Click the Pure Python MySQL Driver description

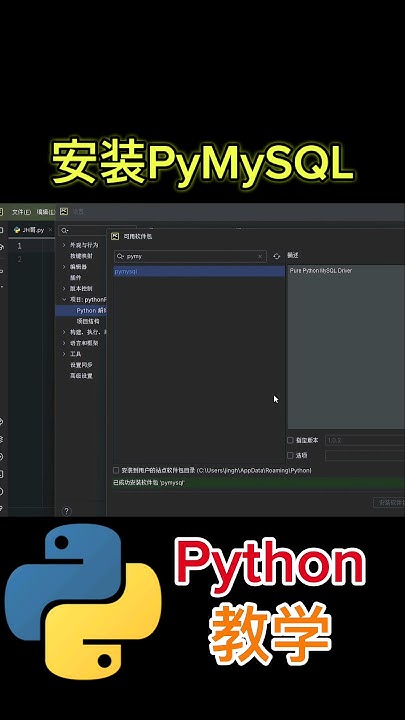pos(321,271)
